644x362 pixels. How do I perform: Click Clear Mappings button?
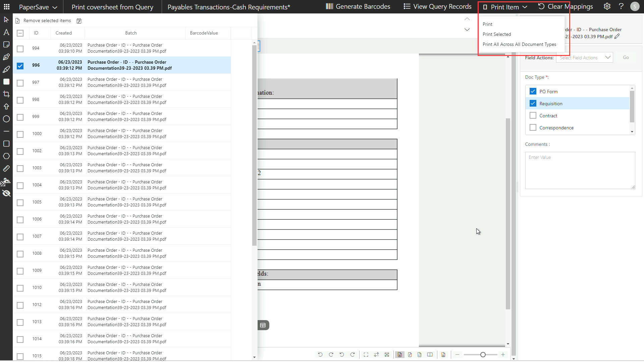566,6
